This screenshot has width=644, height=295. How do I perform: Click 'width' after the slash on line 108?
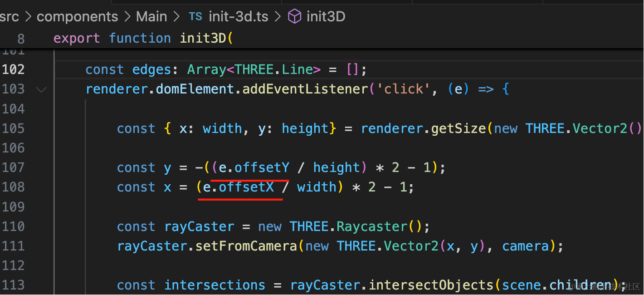click(317, 187)
